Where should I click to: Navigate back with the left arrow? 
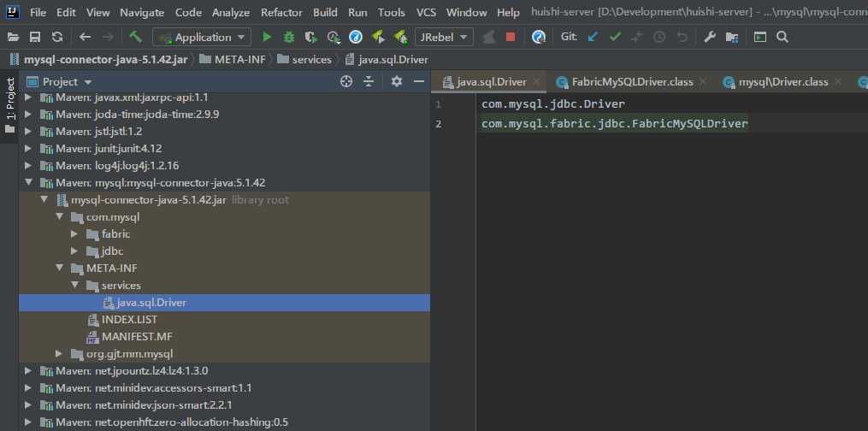(85, 37)
